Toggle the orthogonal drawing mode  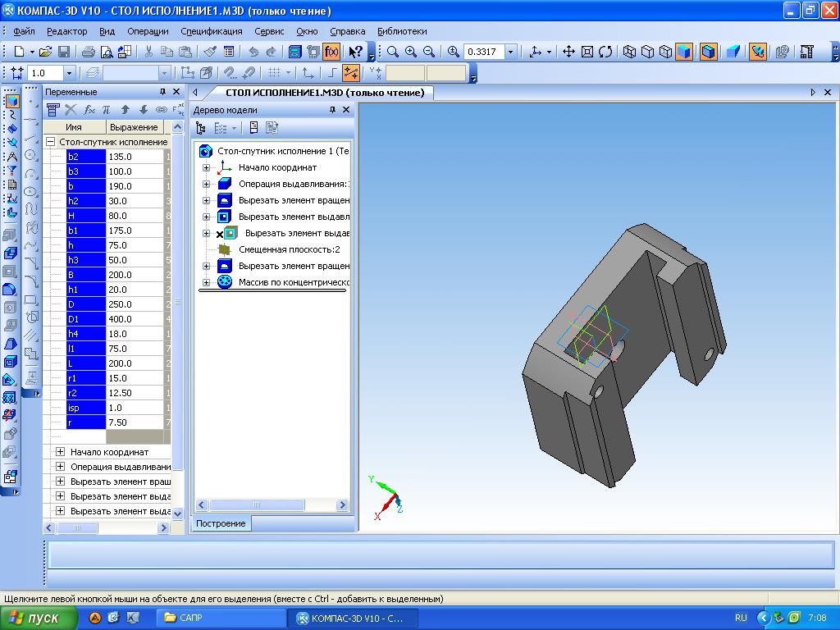point(333,72)
